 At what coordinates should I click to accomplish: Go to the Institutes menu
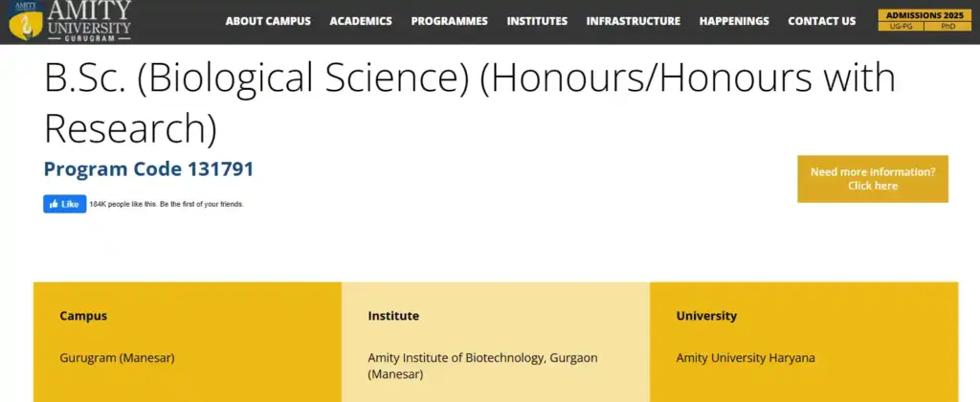click(x=537, y=21)
